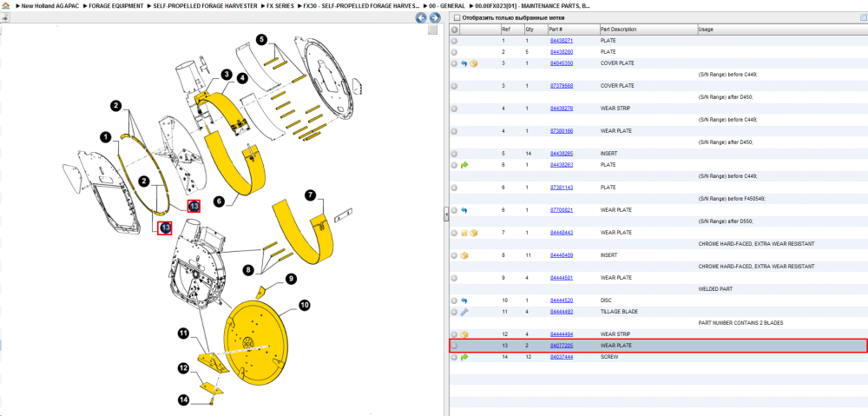Select callout 11 in the diagram
The image size is (868, 416).
tap(183, 333)
